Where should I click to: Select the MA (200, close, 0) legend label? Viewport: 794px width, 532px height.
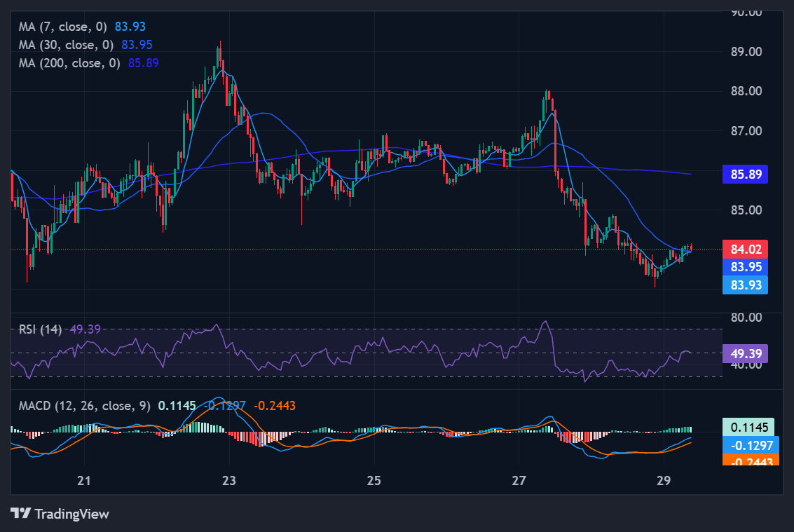(x=69, y=62)
